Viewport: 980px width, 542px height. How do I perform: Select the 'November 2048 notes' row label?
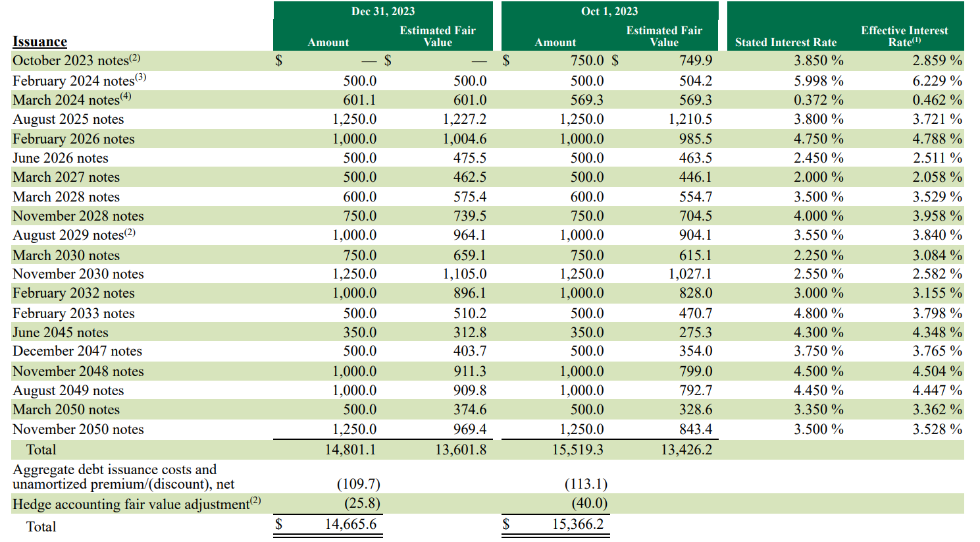(78, 371)
